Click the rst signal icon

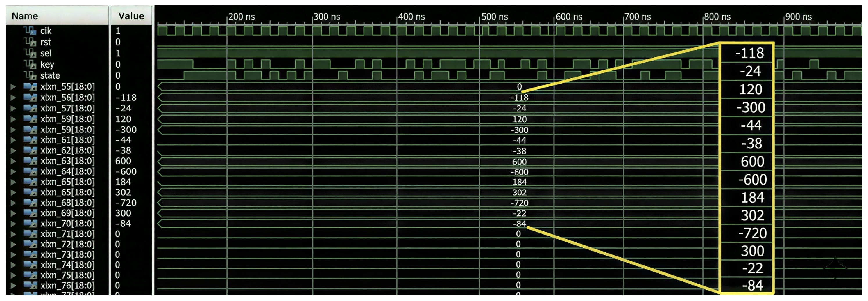30,42
